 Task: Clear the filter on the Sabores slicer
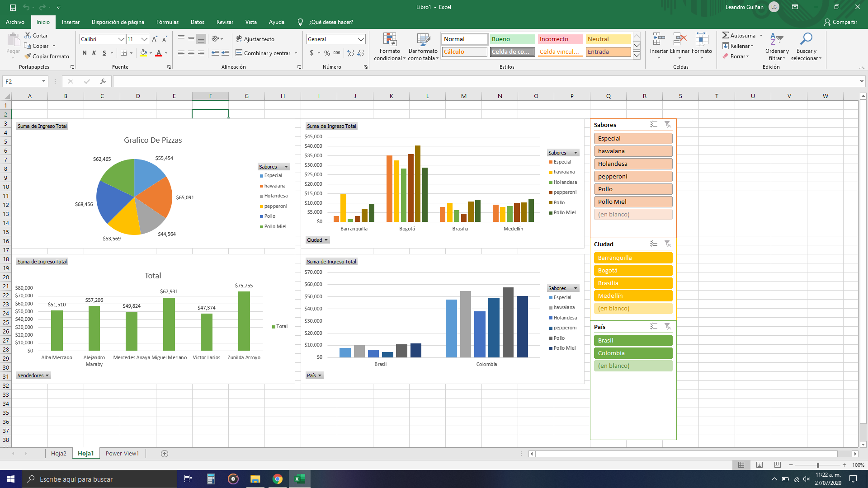click(x=667, y=125)
